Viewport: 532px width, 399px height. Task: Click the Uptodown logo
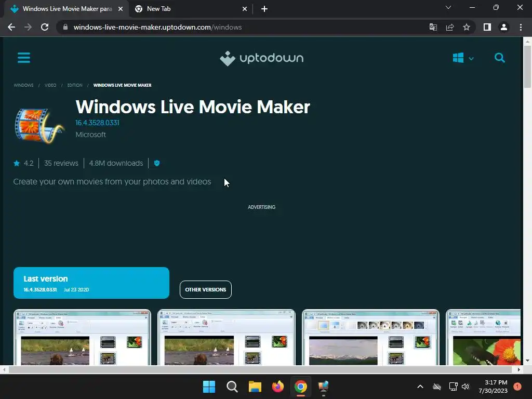[x=262, y=58]
